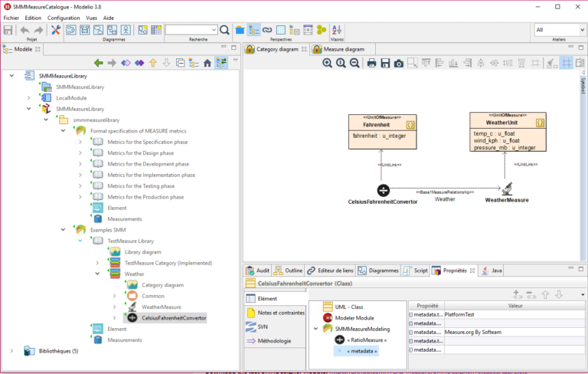Screen dimensions: 588x374
Task: Undo the last action with the arrow icon
Action: pos(24,30)
